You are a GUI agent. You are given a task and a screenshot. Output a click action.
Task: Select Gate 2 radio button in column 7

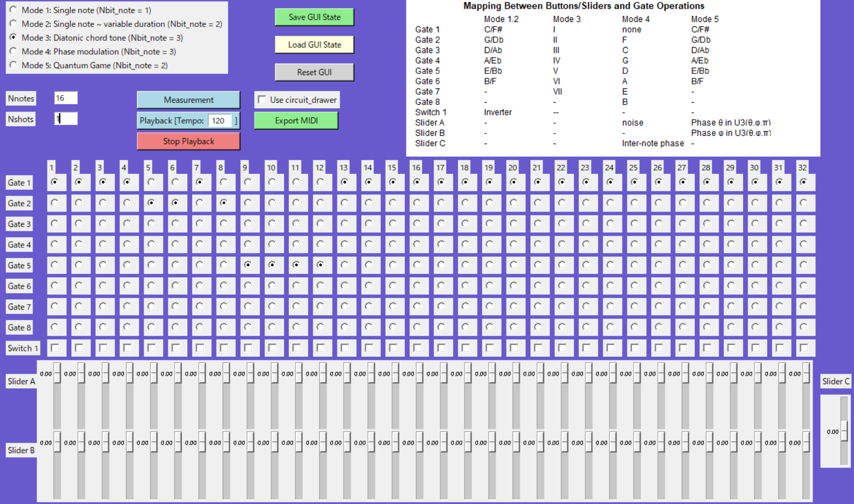pos(199,203)
